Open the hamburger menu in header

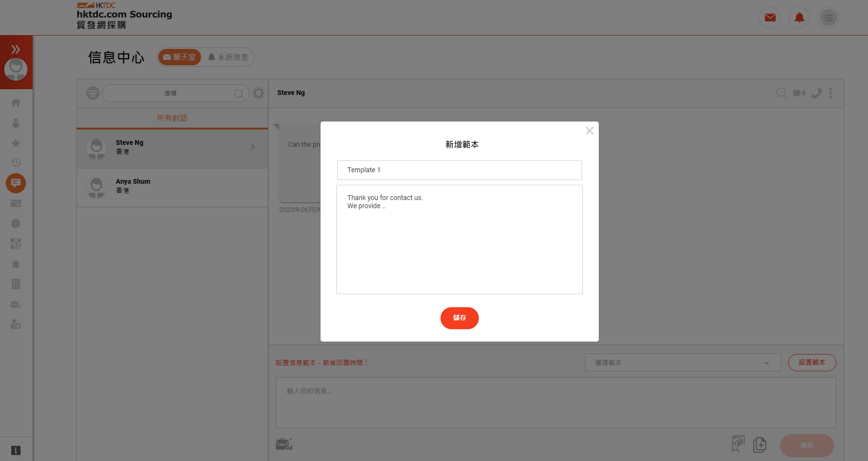[829, 18]
